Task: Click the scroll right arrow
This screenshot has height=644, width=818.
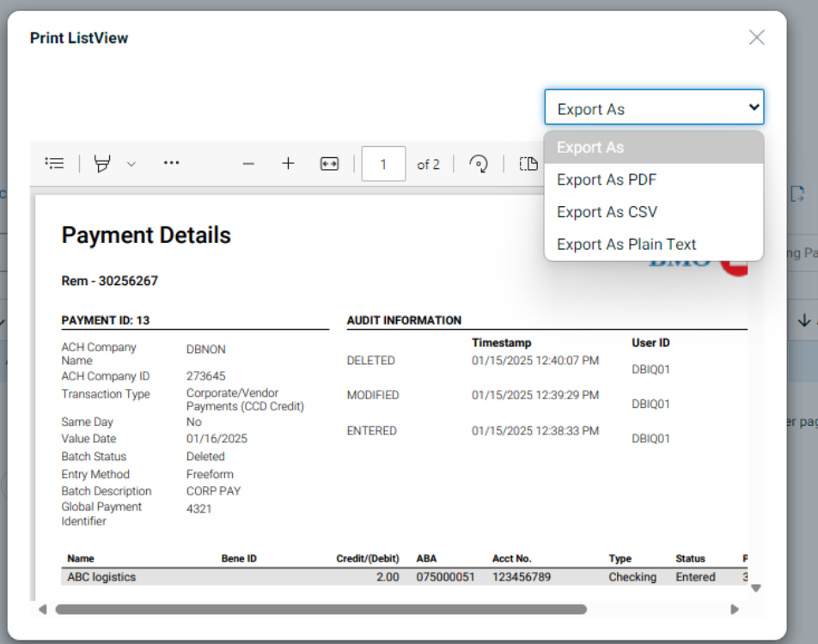Action: [x=735, y=609]
